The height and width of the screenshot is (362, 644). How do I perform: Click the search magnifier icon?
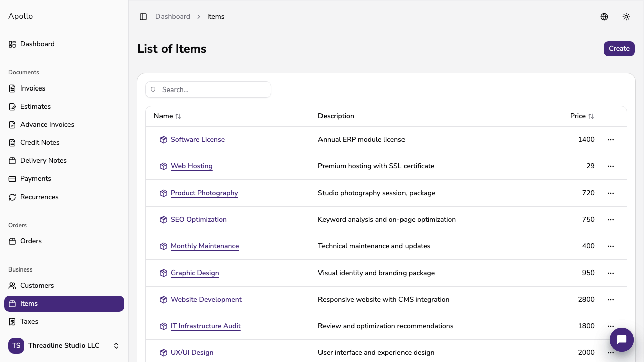(154, 90)
